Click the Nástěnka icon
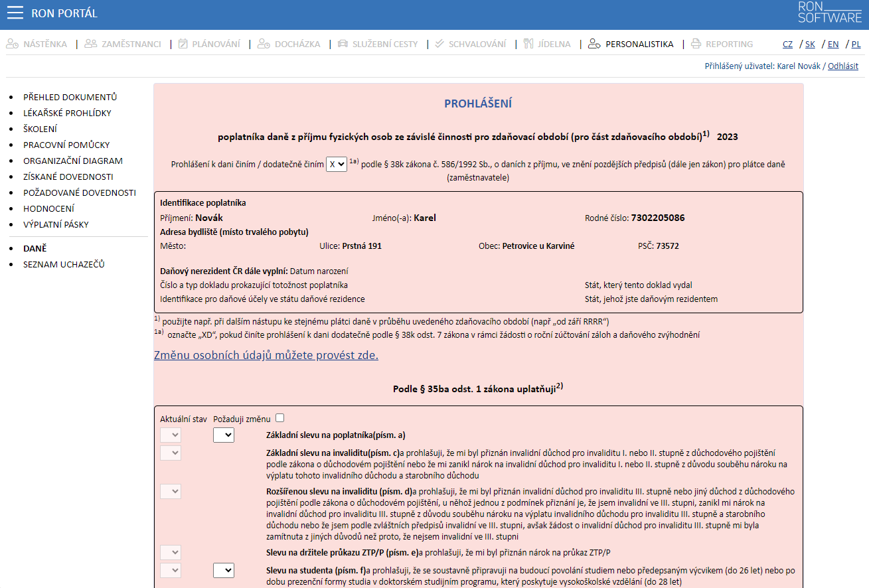This screenshot has height=588, width=869. point(12,44)
